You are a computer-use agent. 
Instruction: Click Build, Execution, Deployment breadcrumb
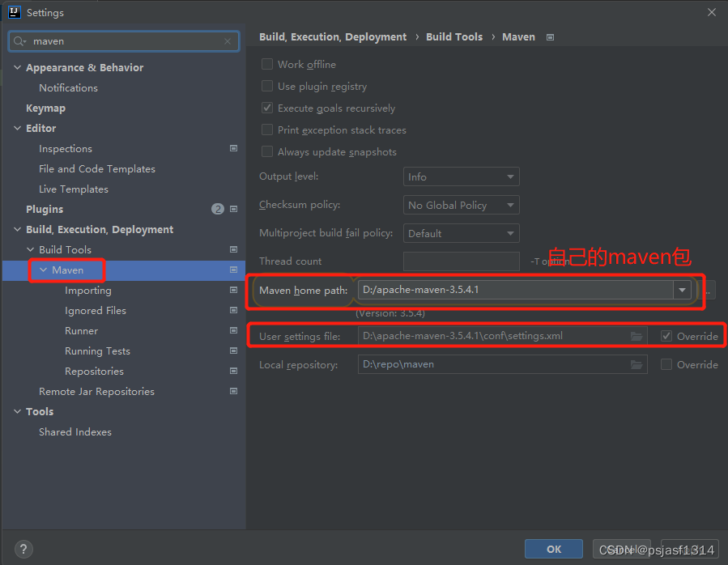coord(333,36)
